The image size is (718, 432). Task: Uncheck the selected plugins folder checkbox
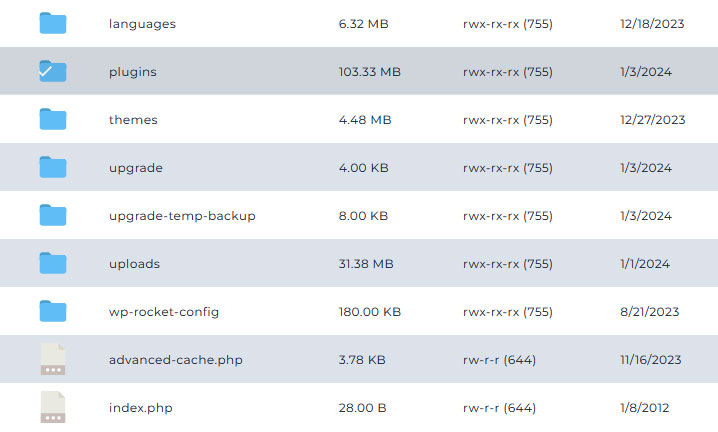tap(53, 71)
